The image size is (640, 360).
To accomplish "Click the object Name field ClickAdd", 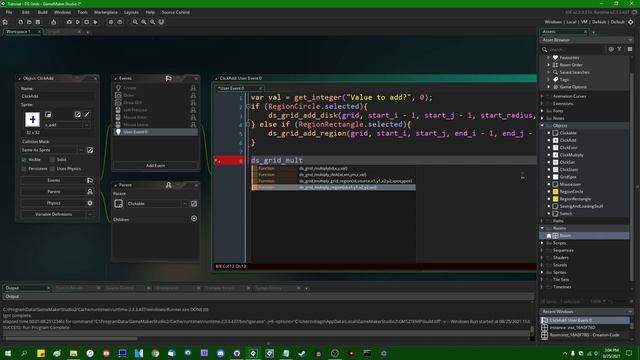I will 57,96.
